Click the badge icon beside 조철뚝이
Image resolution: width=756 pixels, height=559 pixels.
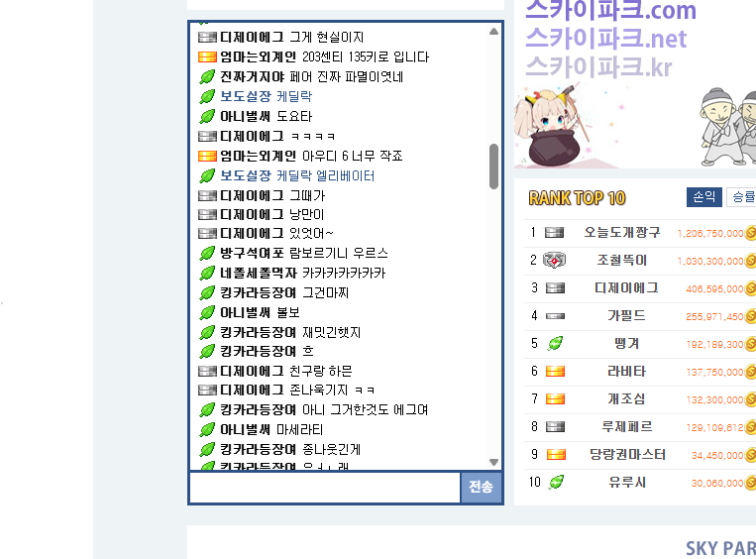click(555, 261)
